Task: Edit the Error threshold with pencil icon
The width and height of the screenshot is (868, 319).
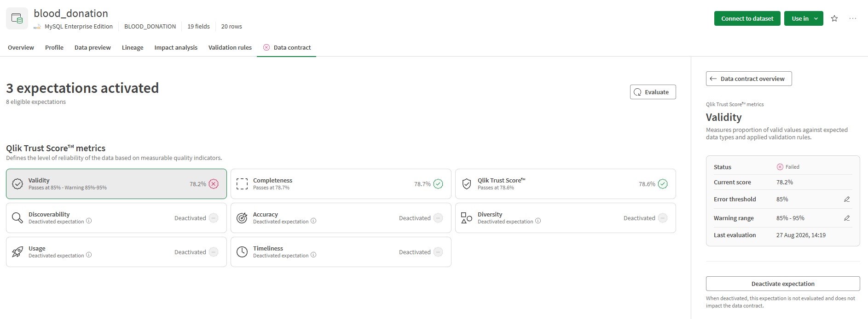Action: (847, 199)
